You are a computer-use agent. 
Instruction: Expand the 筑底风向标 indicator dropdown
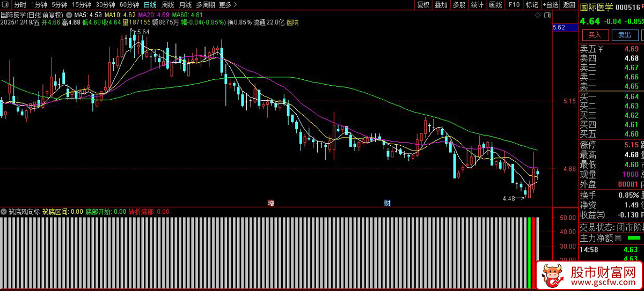click(4, 212)
